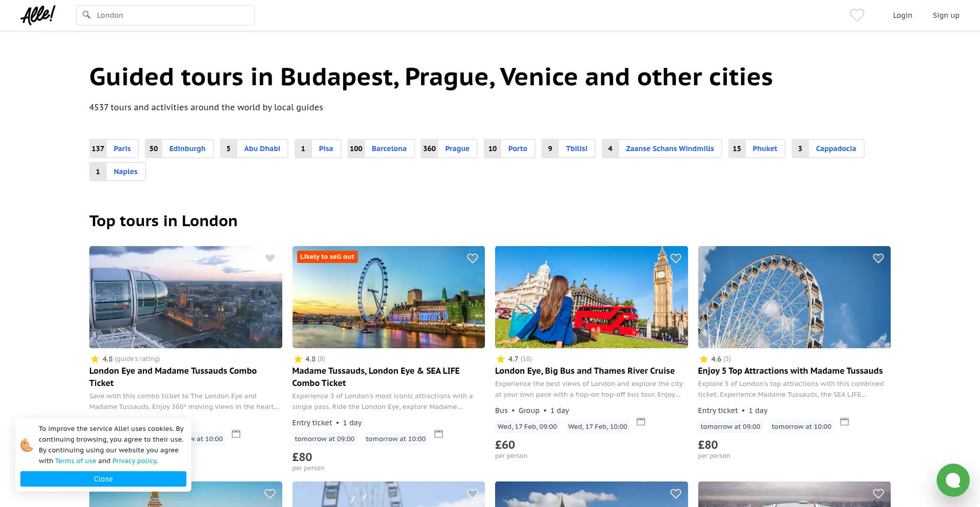The width and height of the screenshot is (980, 507).
Task: Click the 'Likely to sell out' badge
Action: click(x=327, y=257)
